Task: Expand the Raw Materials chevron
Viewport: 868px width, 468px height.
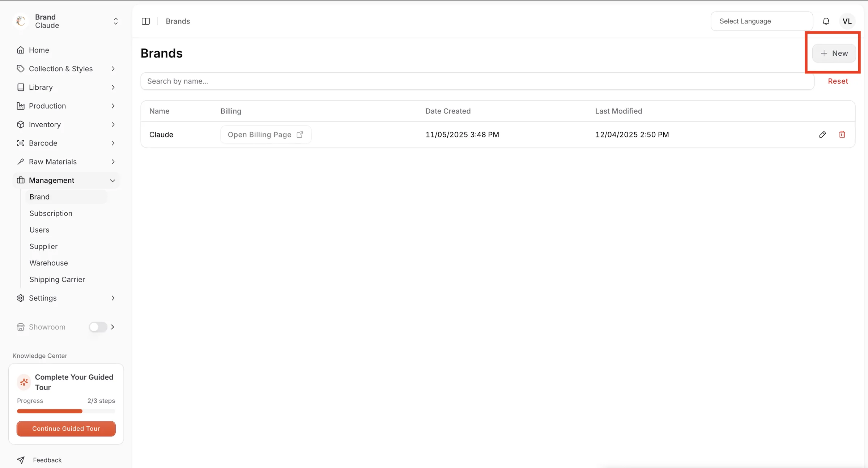Action: [x=113, y=162]
